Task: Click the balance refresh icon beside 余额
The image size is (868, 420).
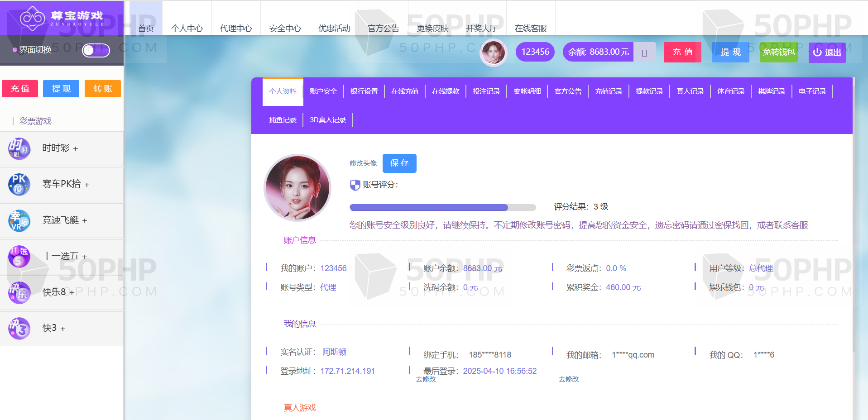Action: (644, 52)
